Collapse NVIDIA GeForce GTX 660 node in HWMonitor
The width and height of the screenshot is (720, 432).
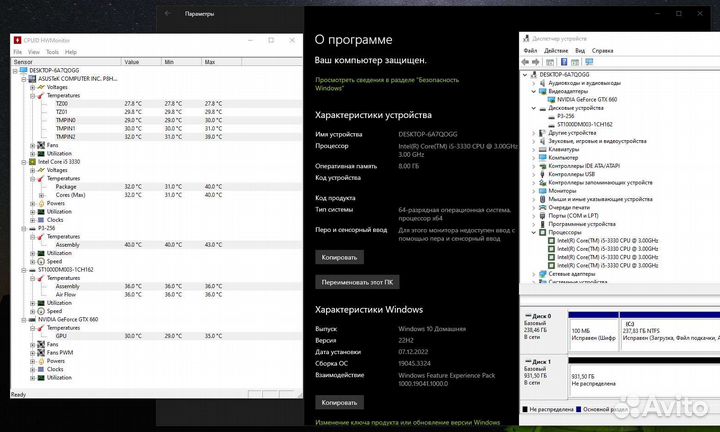tap(24, 320)
